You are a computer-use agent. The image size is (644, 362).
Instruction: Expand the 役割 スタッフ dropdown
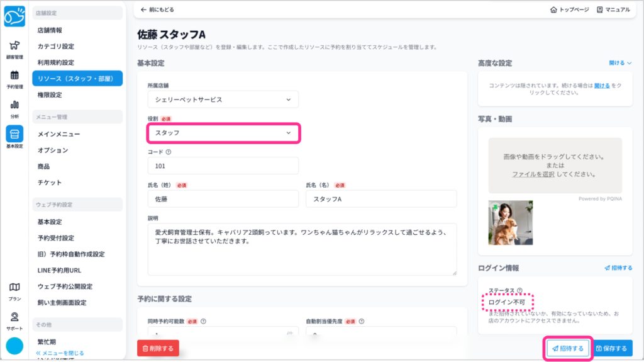pos(223,133)
